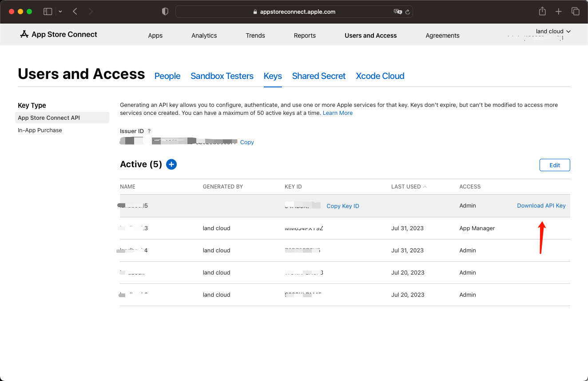The width and height of the screenshot is (588, 381).
Task: Expand the land cloud account dropdown
Action: (553, 31)
